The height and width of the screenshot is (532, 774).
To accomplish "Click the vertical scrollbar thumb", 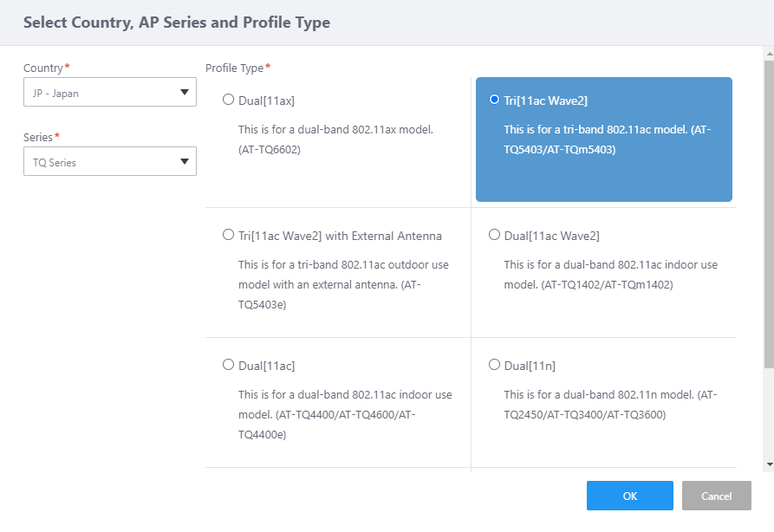I will [x=768, y=212].
